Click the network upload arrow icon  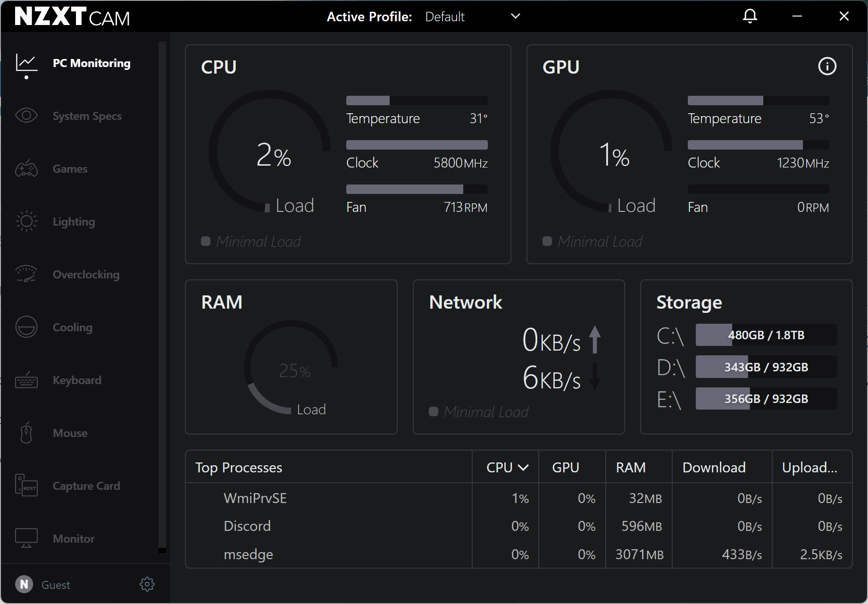click(595, 339)
